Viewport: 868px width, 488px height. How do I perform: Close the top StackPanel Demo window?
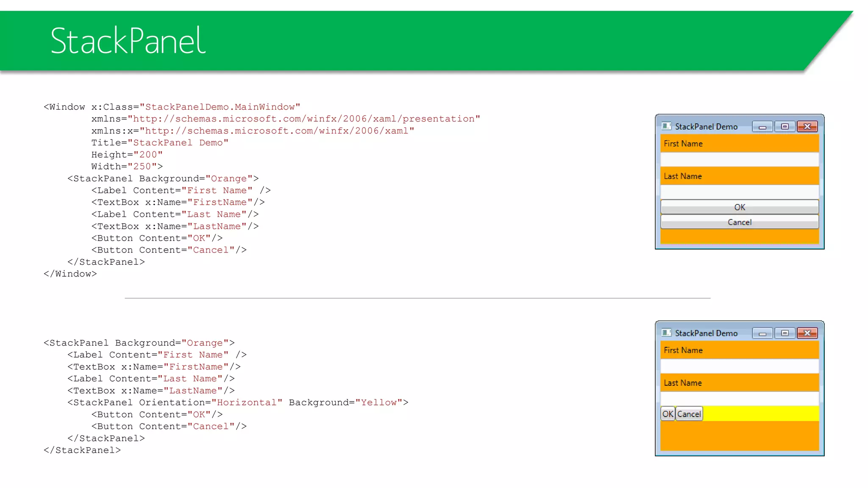807,127
